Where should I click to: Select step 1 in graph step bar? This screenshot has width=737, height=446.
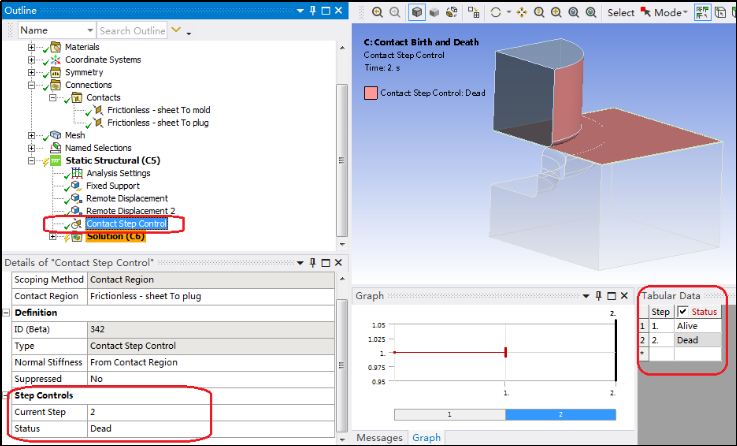click(x=449, y=414)
